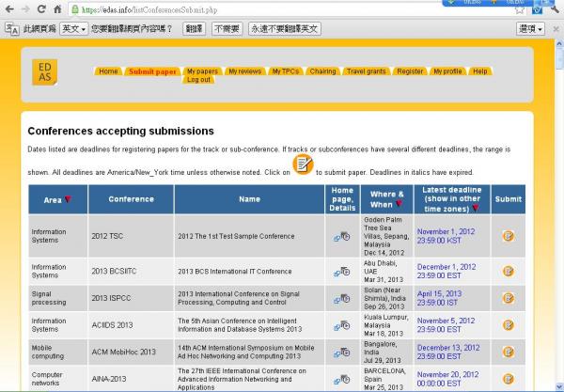This screenshot has width=564, height=392.
Task: Click the page vertical scrollbar up arrow
Action: click(559, 43)
